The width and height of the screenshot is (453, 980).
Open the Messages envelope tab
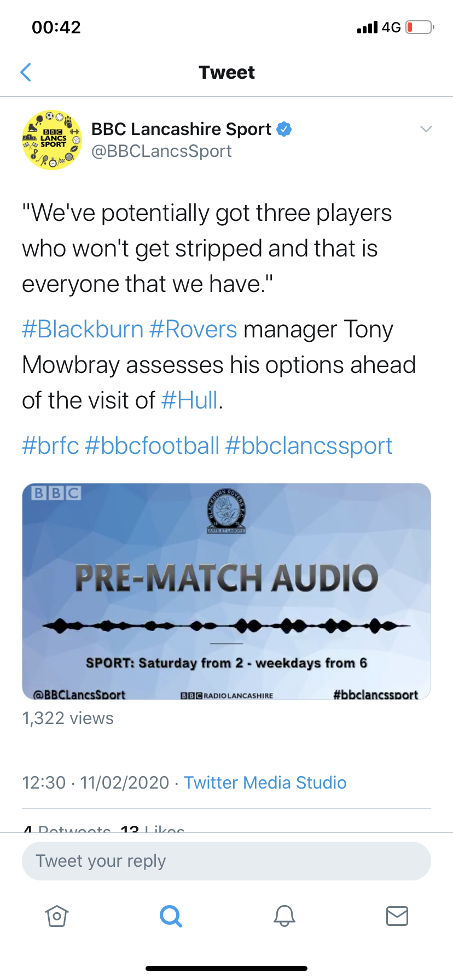point(397,915)
